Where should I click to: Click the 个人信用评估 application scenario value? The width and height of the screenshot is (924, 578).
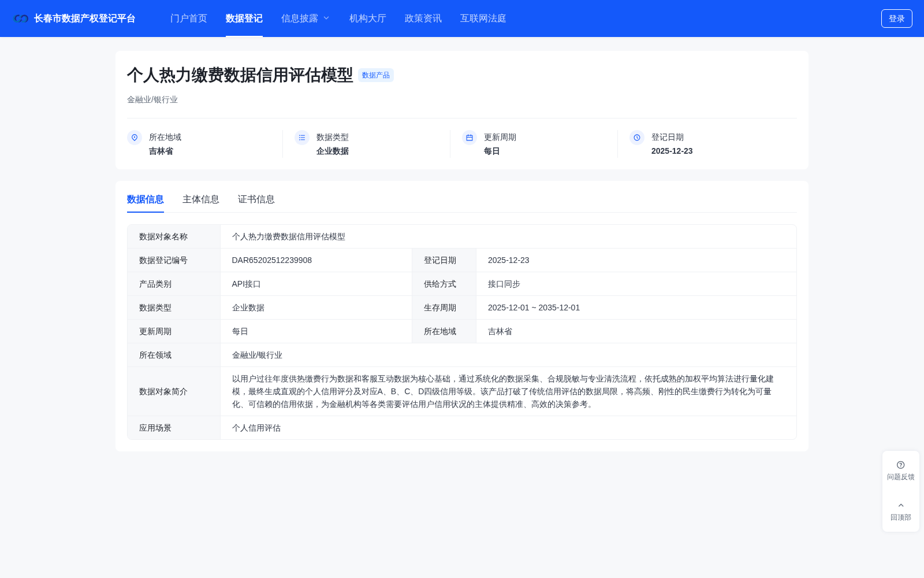click(256, 428)
